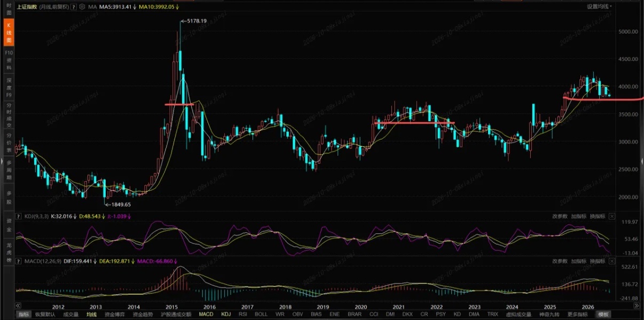Viewport: 644px width, 320px height.
Task: Click 恢复默认 in the bottom bar
Action: (46, 314)
